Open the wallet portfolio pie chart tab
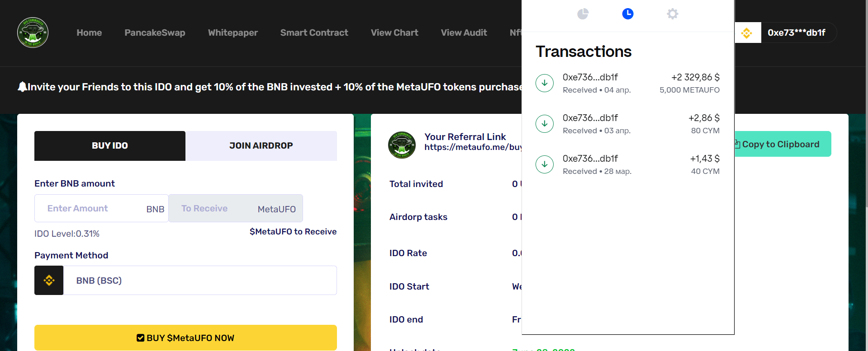The image size is (868, 351). 583,14
